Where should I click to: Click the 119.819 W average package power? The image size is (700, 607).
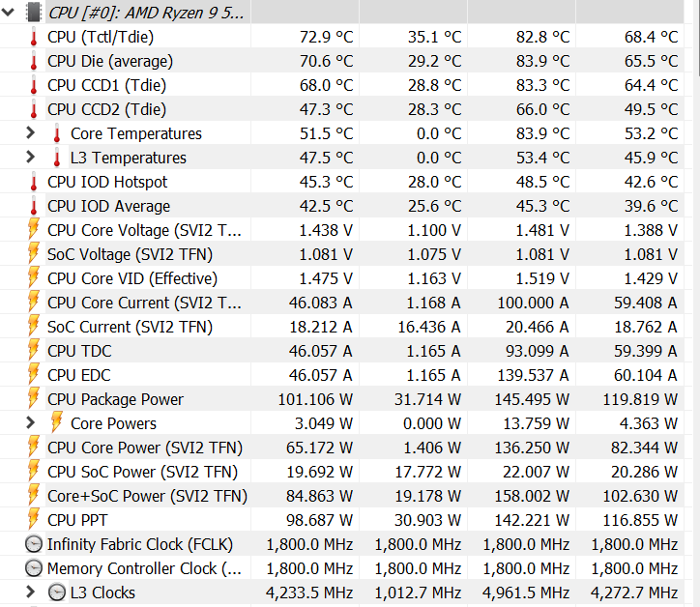click(640, 399)
